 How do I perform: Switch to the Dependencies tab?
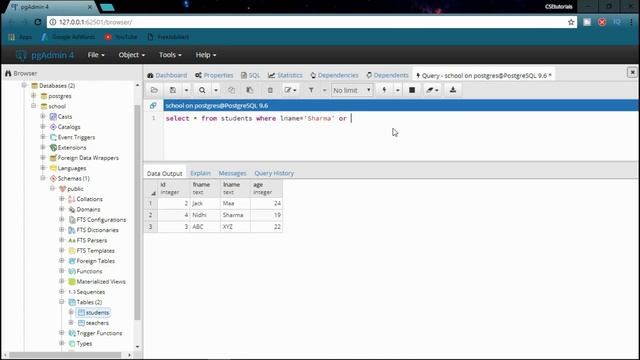pos(334,76)
